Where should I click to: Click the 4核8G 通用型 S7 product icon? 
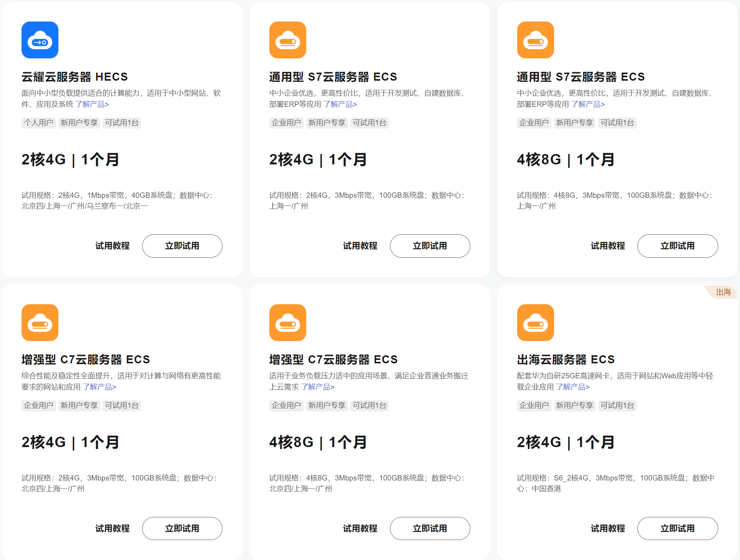(535, 40)
